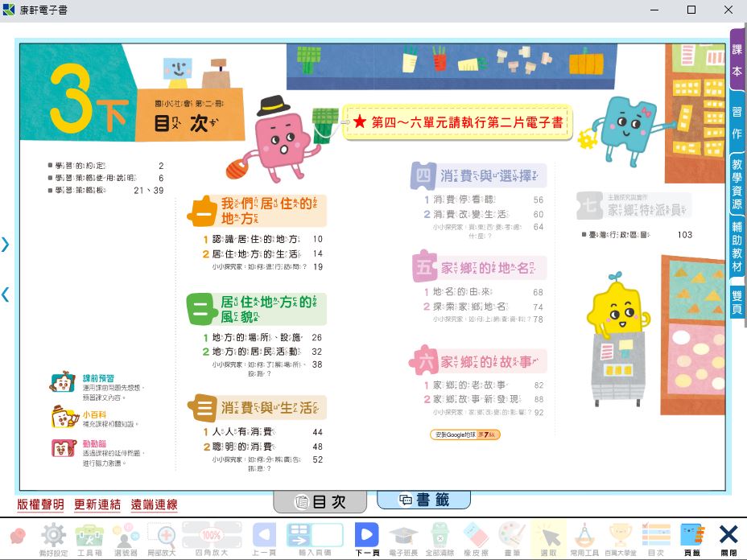Open lesson 家鄉的老故事 page 82
This screenshot has height=560, width=747.
[x=484, y=385]
